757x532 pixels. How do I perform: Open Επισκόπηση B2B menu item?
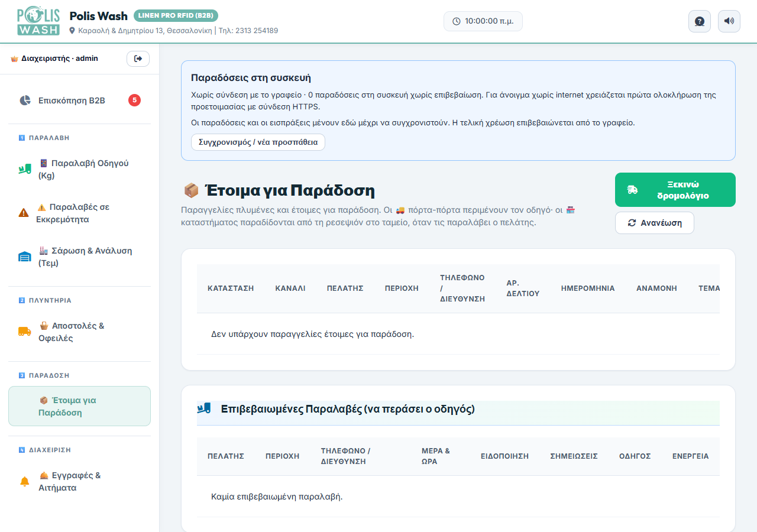coord(79,100)
